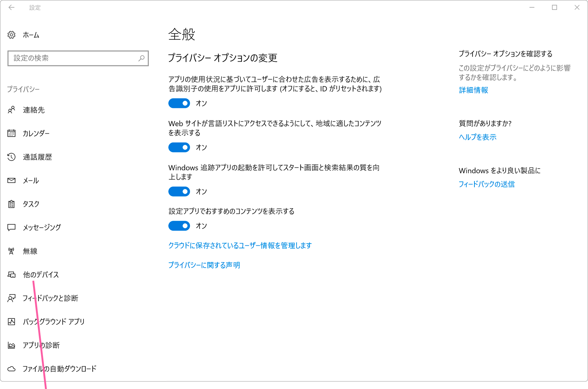Click the 通話履歴 history clock icon
Screen dimensions: 588x389
[11, 157]
